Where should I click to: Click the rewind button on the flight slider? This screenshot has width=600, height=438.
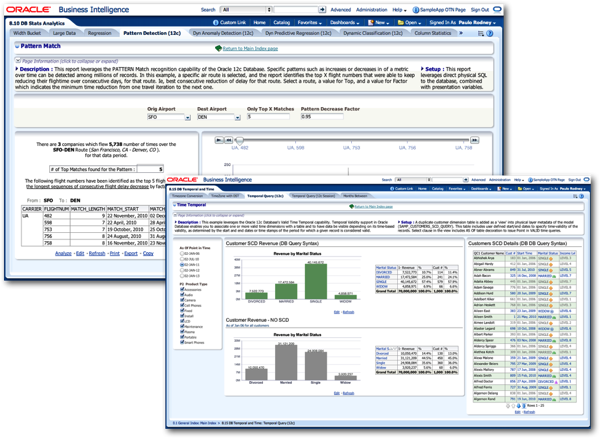[x=228, y=140]
